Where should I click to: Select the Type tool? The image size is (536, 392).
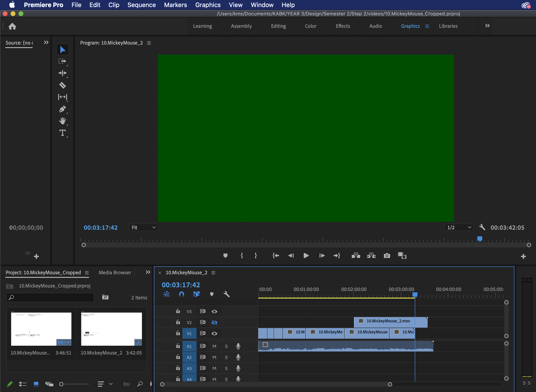point(63,133)
